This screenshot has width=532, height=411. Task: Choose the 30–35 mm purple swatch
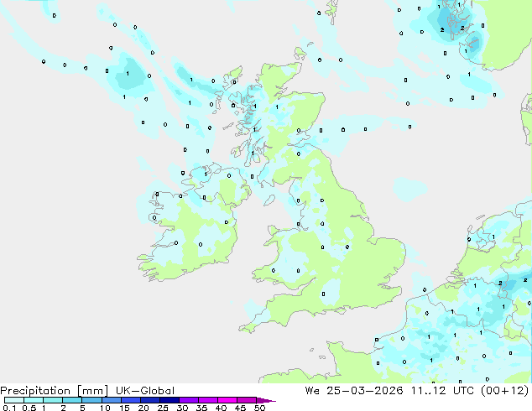coord(189,400)
